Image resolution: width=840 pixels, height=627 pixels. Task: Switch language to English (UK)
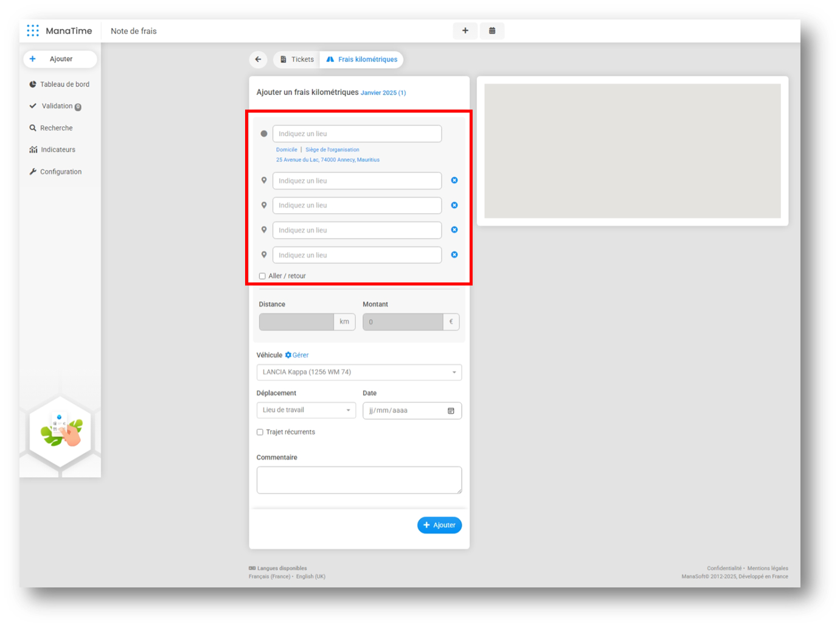[311, 576]
